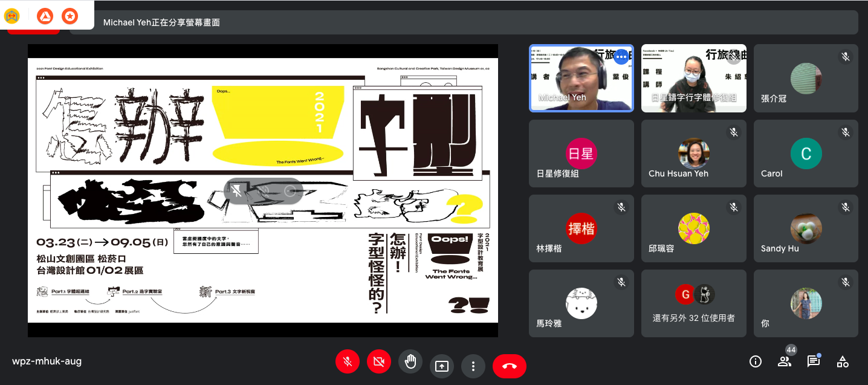The height and width of the screenshot is (385, 868).
Task: Click the orange Drive-like triangle extension icon
Action: (x=45, y=16)
